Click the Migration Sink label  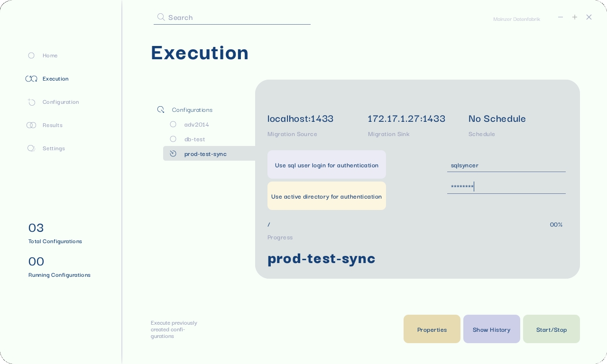coord(388,134)
